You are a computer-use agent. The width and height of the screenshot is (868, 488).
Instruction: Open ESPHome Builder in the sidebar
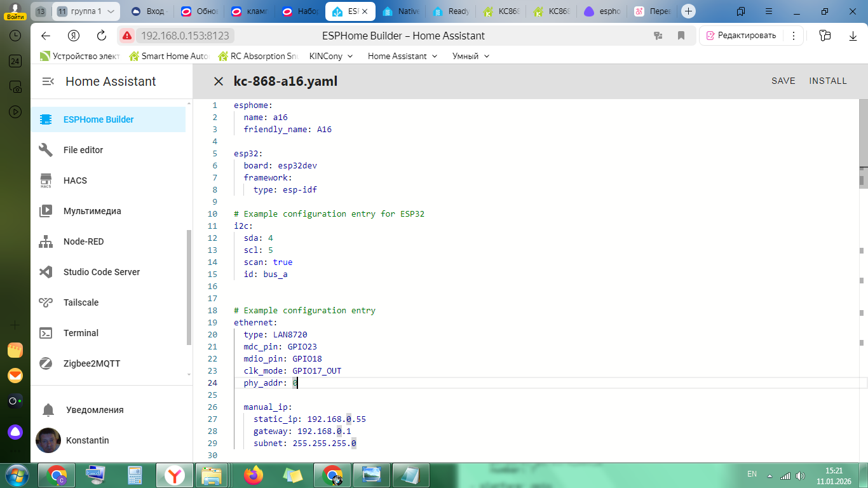coord(98,119)
